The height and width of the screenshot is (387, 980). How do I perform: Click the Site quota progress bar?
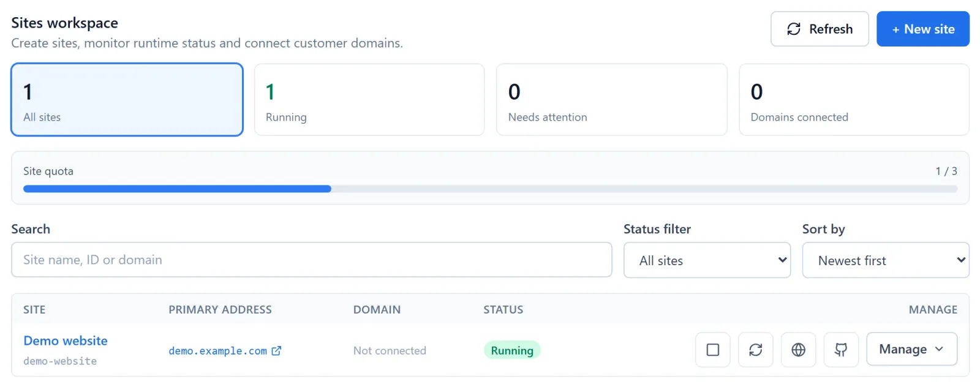tap(490, 189)
